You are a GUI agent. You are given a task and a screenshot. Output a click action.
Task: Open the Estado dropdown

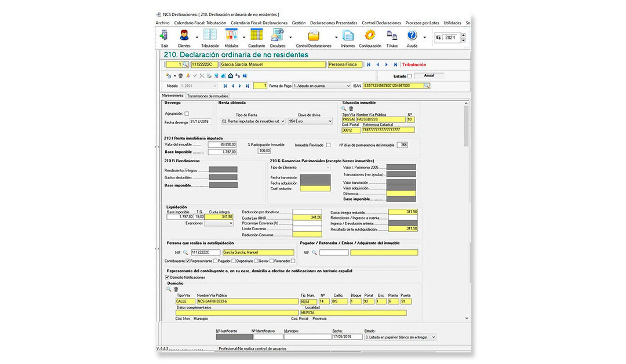[x=400, y=337]
